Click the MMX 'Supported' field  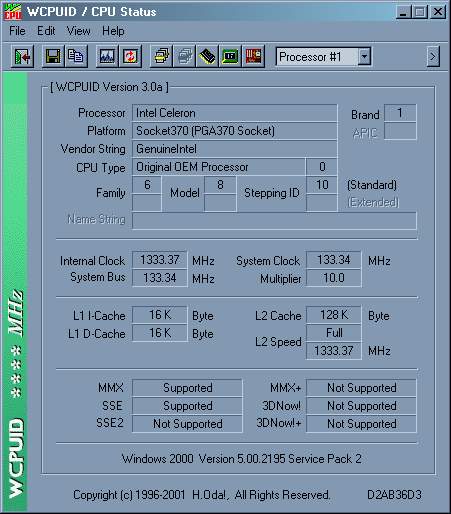[187, 388]
